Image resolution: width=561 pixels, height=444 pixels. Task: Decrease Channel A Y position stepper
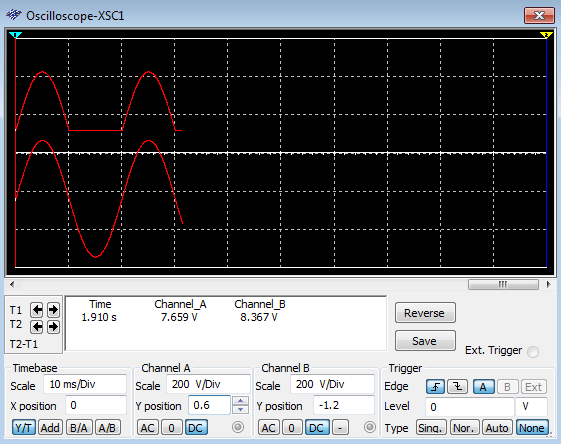(x=240, y=409)
